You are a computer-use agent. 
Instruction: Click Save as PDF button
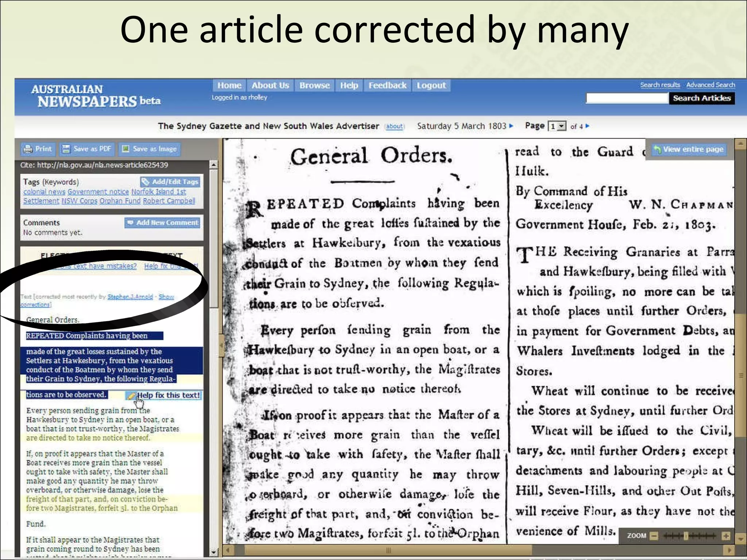(87, 149)
